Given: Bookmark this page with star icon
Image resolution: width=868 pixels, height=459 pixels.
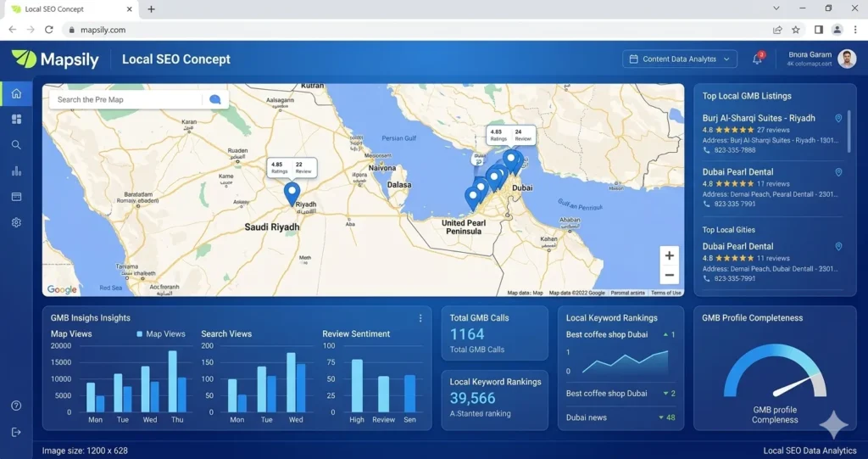Looking at the screenshot, I should pos(796,30).
